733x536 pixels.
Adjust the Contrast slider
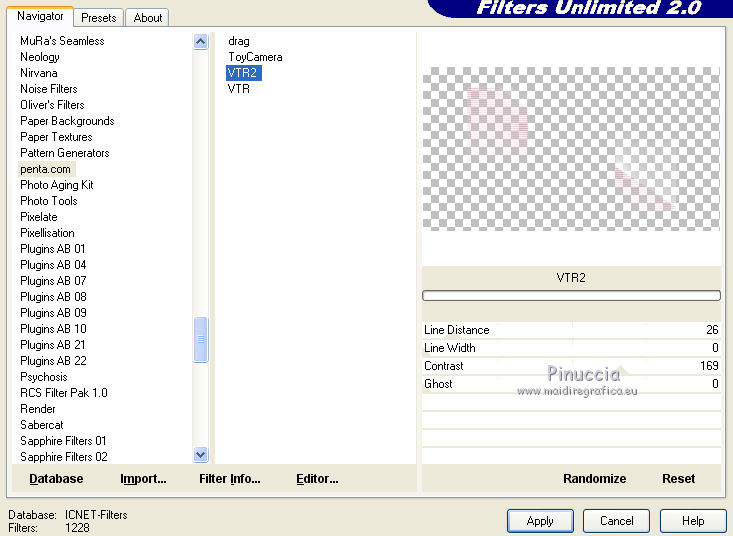pos(571,366)
